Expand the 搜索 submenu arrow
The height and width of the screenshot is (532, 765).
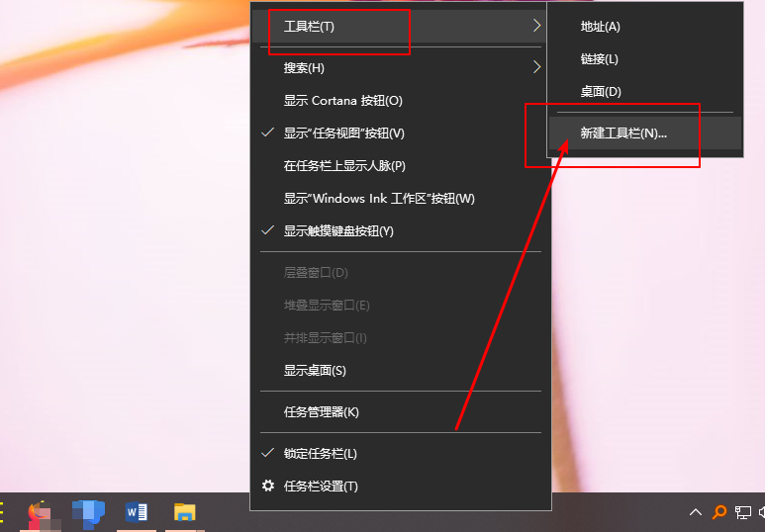[536, 68]
